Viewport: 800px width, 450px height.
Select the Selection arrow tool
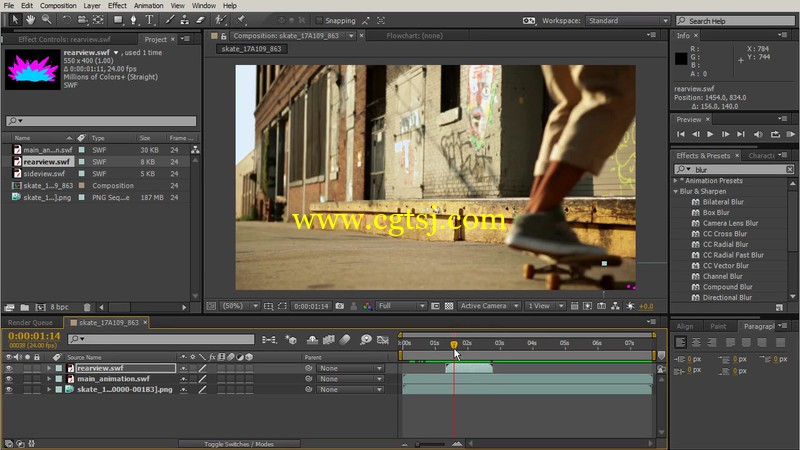(15, 20)
